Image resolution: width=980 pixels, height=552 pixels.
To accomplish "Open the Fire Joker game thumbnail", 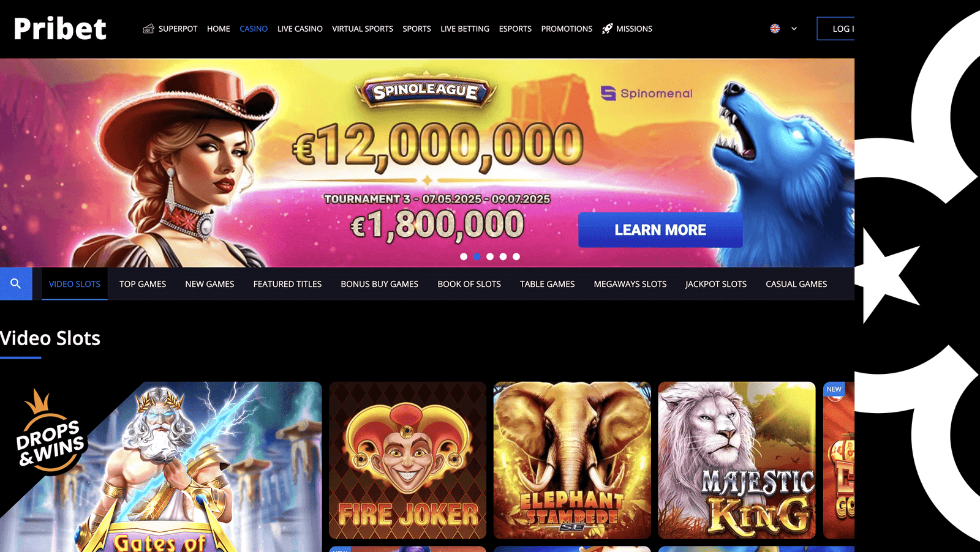I will [x=407, y=460].
